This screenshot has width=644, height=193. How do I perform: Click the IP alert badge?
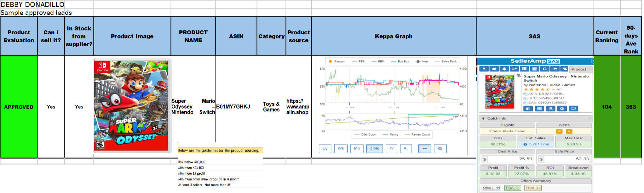click(x=559, y=131)
